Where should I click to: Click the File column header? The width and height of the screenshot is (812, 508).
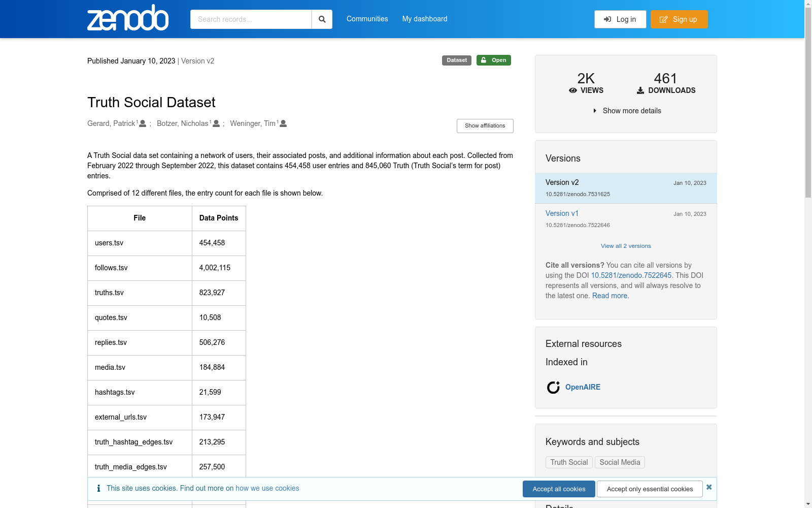(140, 218)
